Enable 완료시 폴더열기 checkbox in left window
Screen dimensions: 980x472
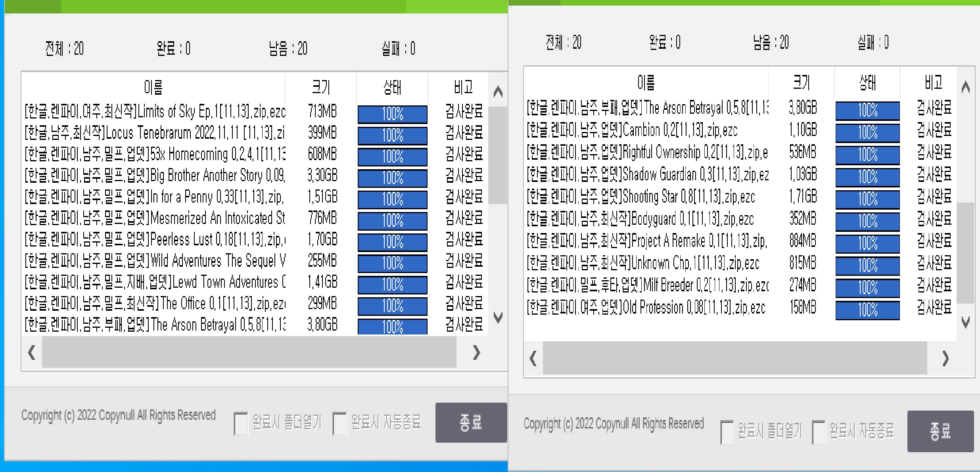[x=240, y=423]
